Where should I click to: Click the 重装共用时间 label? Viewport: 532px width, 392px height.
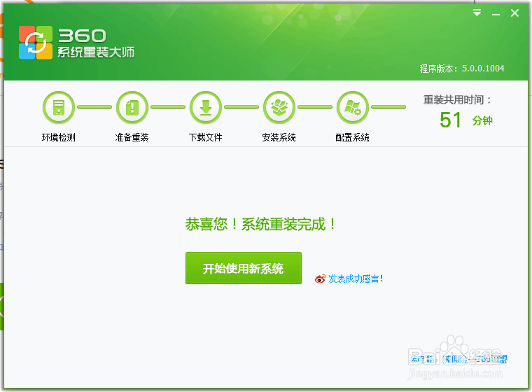click(456, 100)
